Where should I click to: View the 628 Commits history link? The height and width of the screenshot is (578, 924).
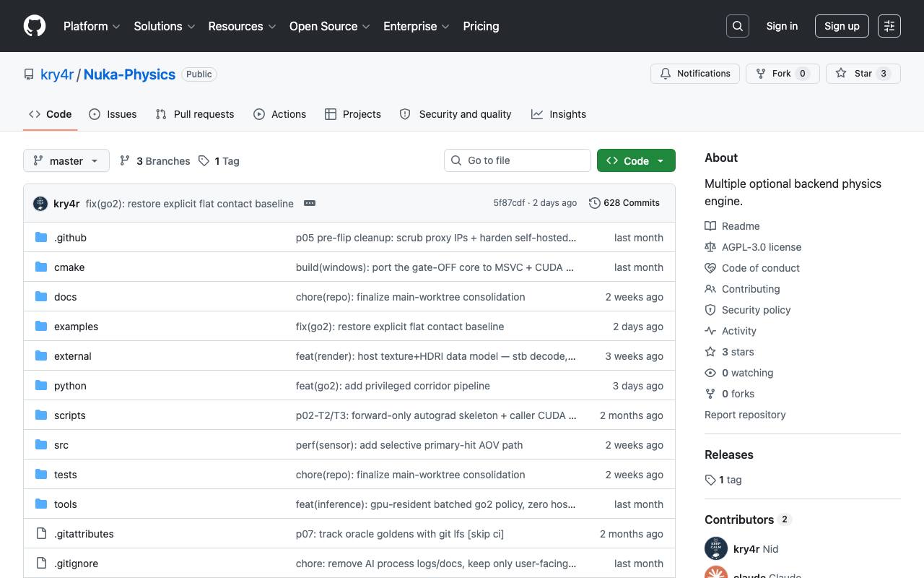click(624, 203)
